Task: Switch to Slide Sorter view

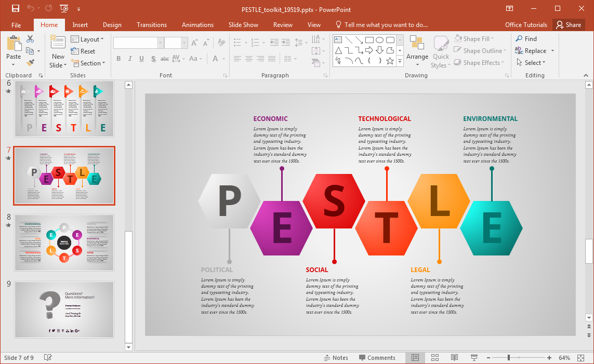Action: [435, 357]
